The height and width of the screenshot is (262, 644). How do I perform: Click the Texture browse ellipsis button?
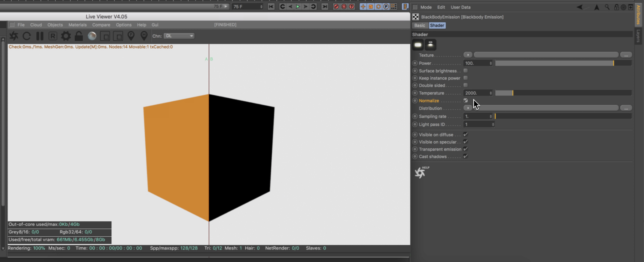tap(626, 55)
